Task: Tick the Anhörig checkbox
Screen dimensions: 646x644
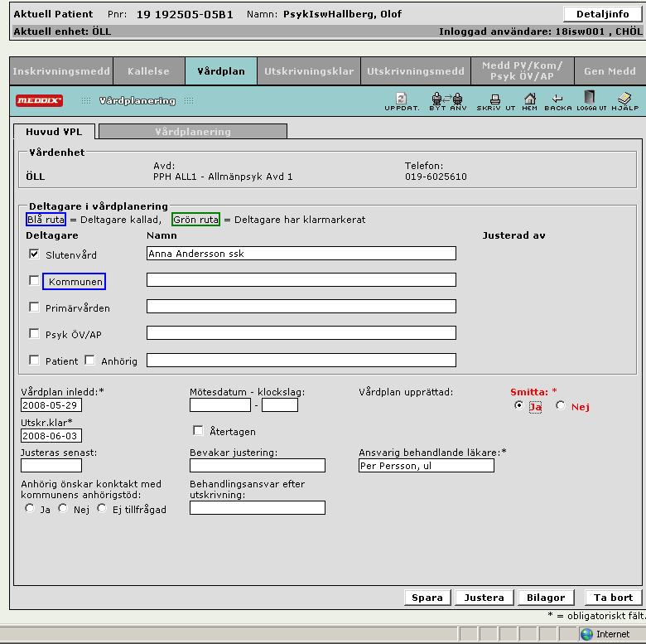Action: click(89, 361)
